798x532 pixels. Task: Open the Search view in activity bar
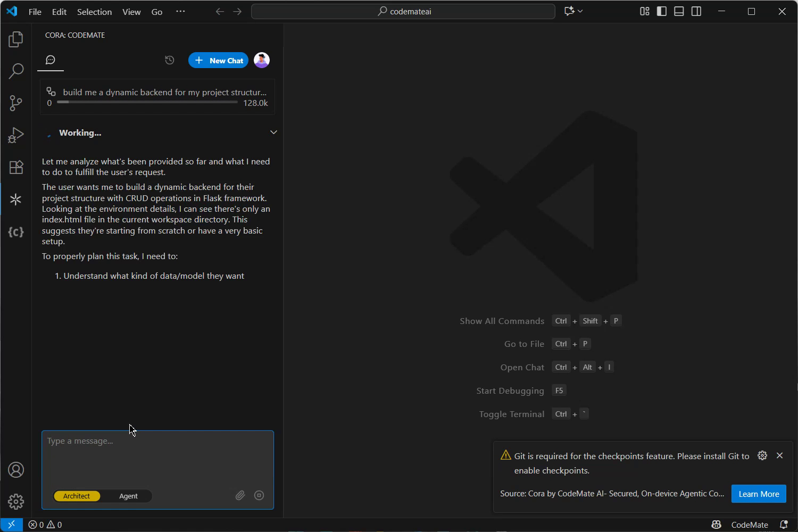coord(16,71)
